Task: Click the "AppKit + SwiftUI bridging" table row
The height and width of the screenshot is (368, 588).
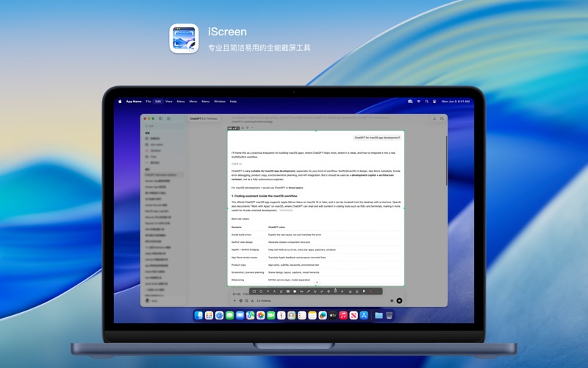Action: (x=317, y=250)
